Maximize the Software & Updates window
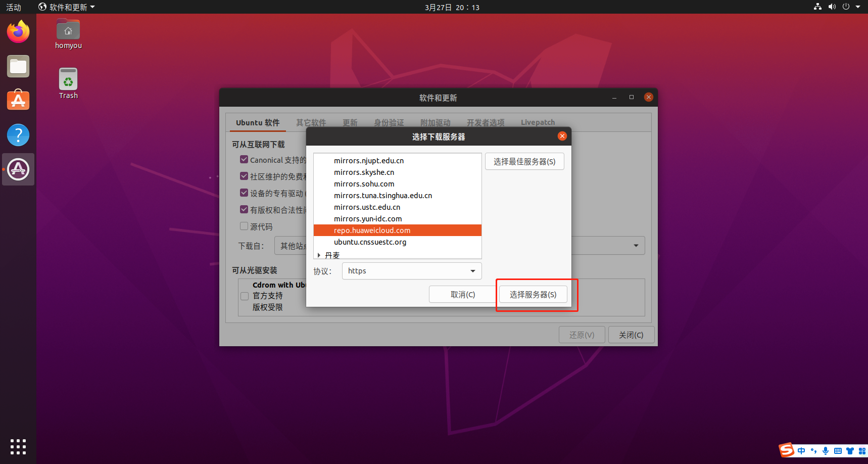Screen dimensions: 868x464 tap(632, 97)
